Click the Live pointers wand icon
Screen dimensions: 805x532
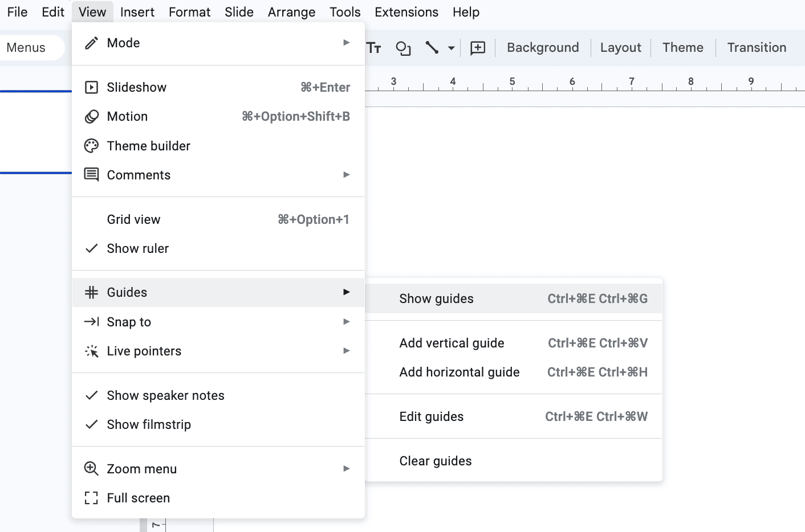pyautogui.click(x=92, y=351)
